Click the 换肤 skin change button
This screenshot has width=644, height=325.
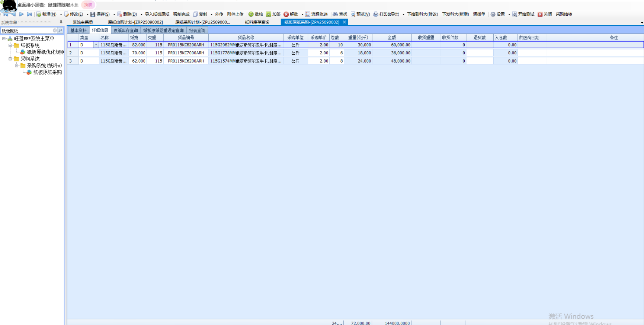coord(88,5)
